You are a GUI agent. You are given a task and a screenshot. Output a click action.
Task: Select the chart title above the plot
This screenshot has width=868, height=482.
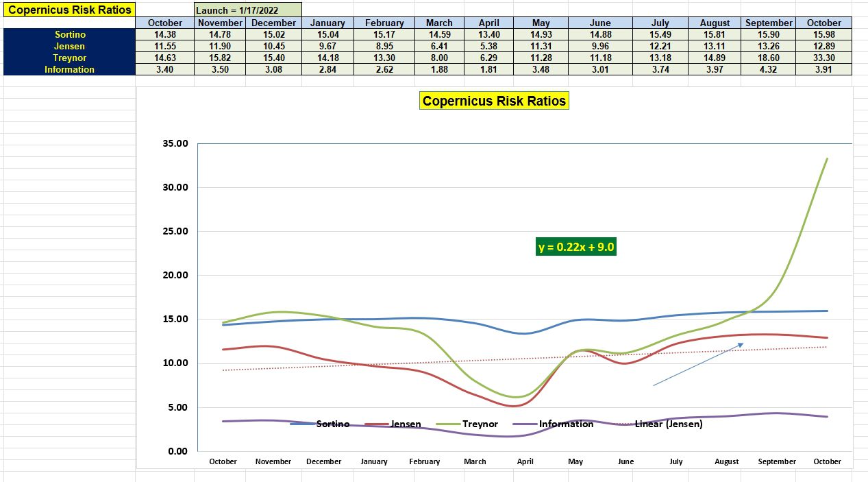[494, 101]
